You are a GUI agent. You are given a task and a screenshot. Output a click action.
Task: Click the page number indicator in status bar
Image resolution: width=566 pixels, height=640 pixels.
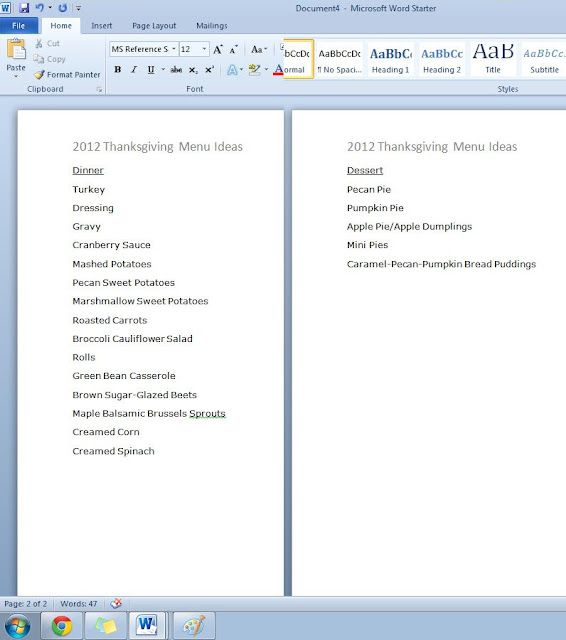tap(25, 604)
